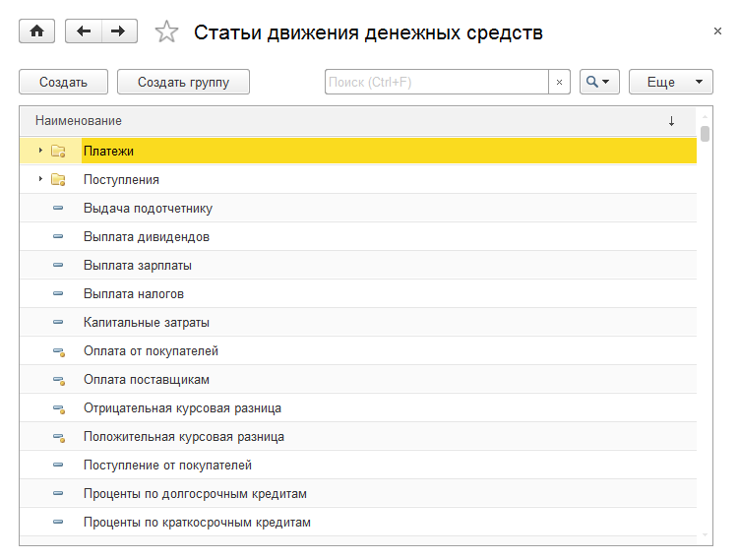
Task: Click the icon beside Выдача подотчетнику
Action: click(58, 209)
